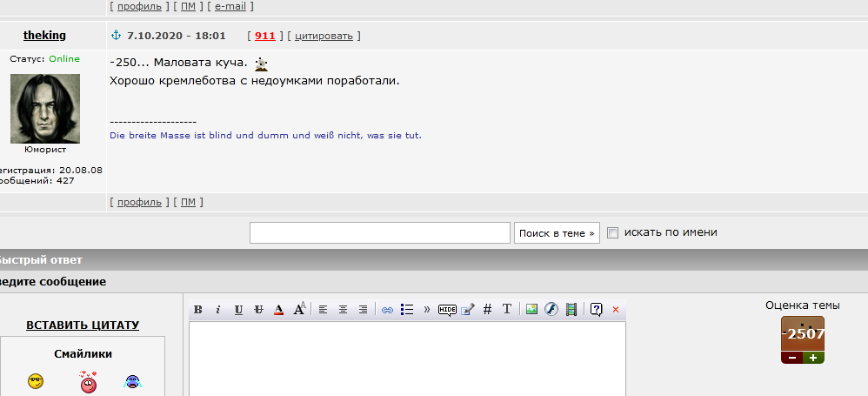868x396 pixels.
Task: Open ПМ link under theking's post
Action: 188,202
